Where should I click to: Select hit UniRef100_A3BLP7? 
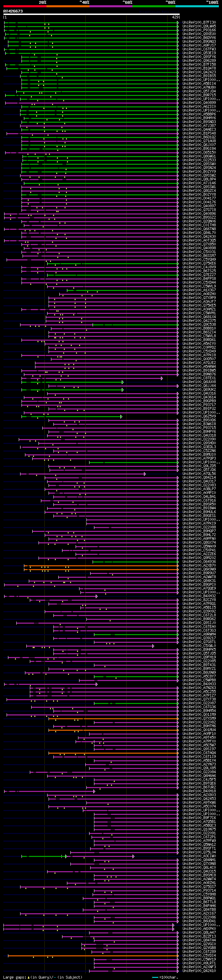click(x=199, y=489)
